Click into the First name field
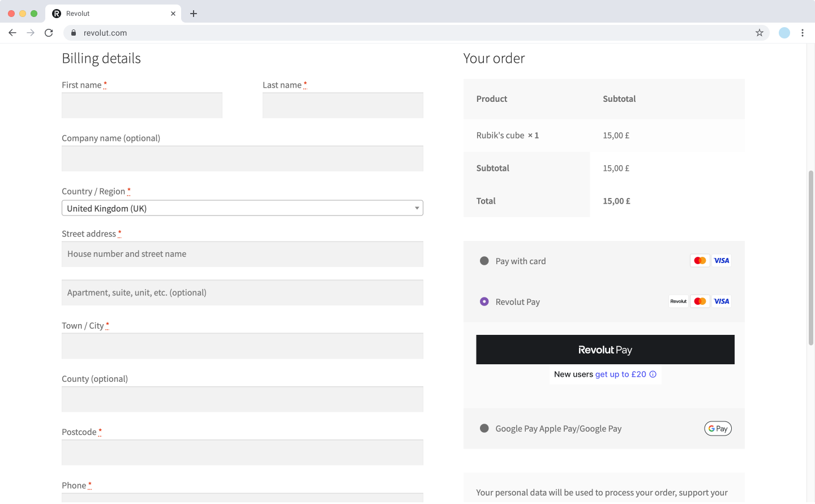The height and width of the screenshot is (504, 815). point(142,106)
